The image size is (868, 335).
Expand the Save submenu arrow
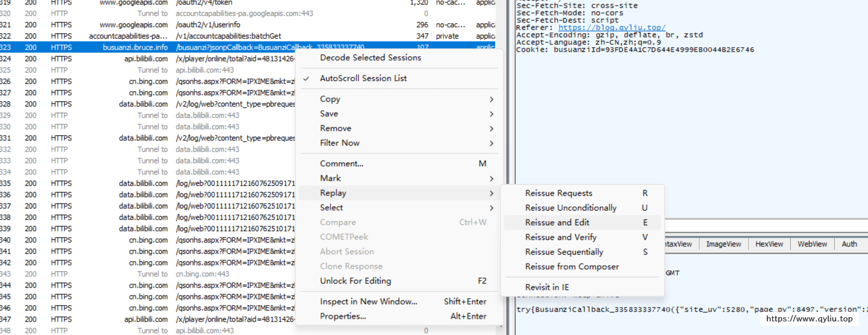click(491, 114)
